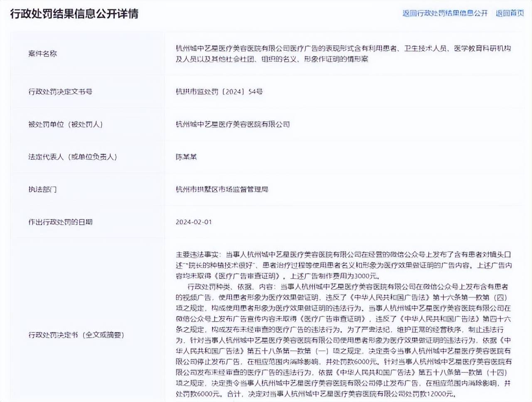Click the line mentioning 广告制作费用为3000元
This screenshot has width=532, height=402.
click(277, 276)
